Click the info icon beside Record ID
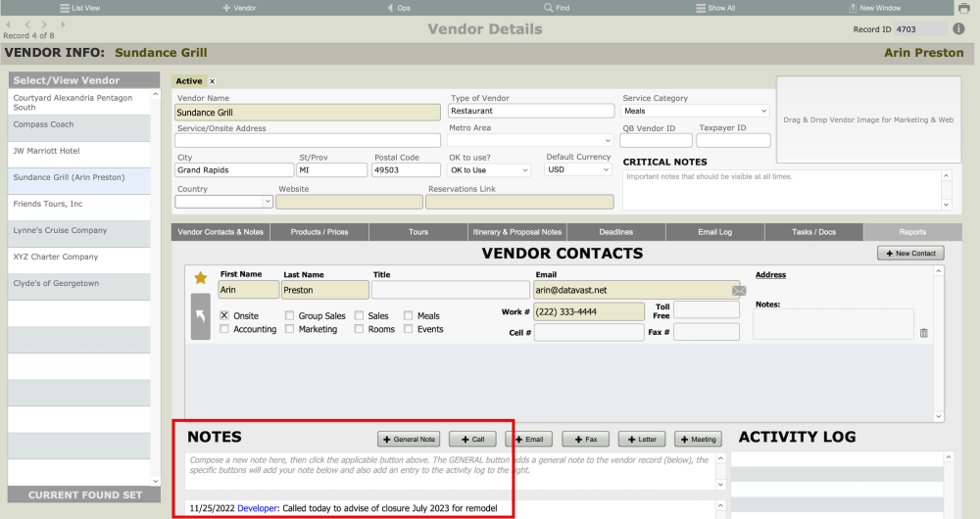This screenshot has width=980, height=519. 958,28
